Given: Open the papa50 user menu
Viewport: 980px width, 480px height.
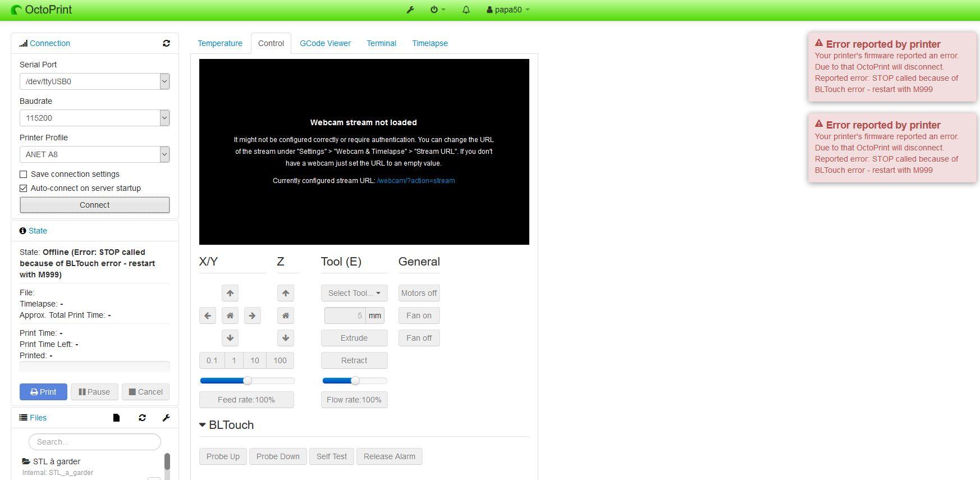Looking at the screenshot, I should point(508,10).
